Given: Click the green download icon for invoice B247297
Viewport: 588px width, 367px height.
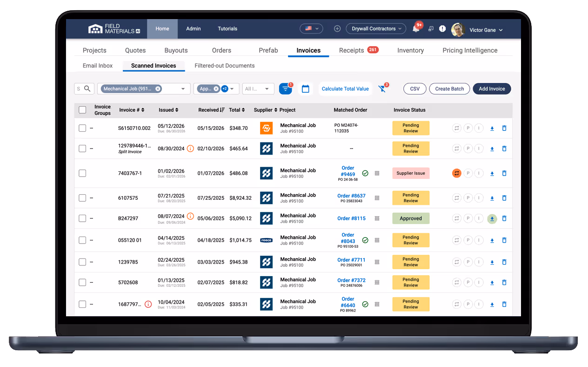Looking at the screenshot, I should (492, 218).
